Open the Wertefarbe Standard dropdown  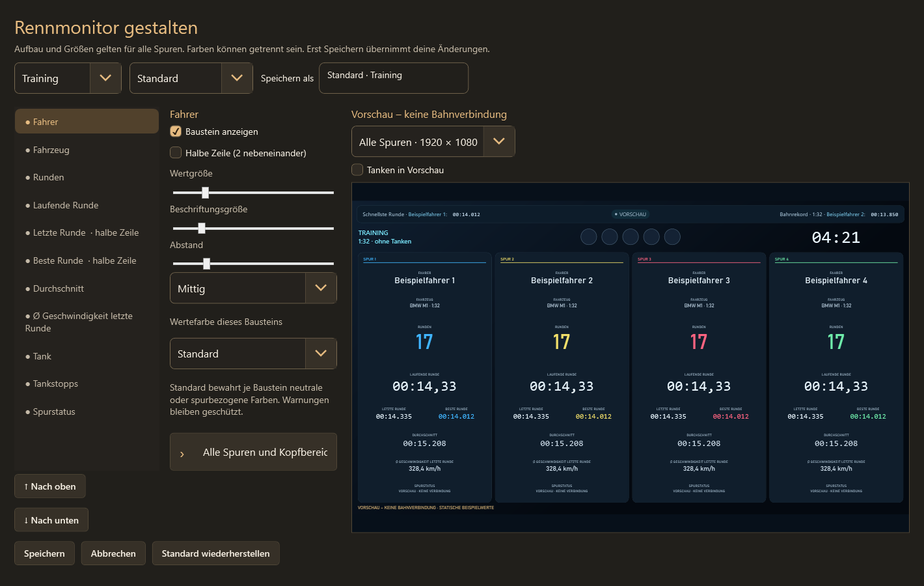(x=253, y=354)
